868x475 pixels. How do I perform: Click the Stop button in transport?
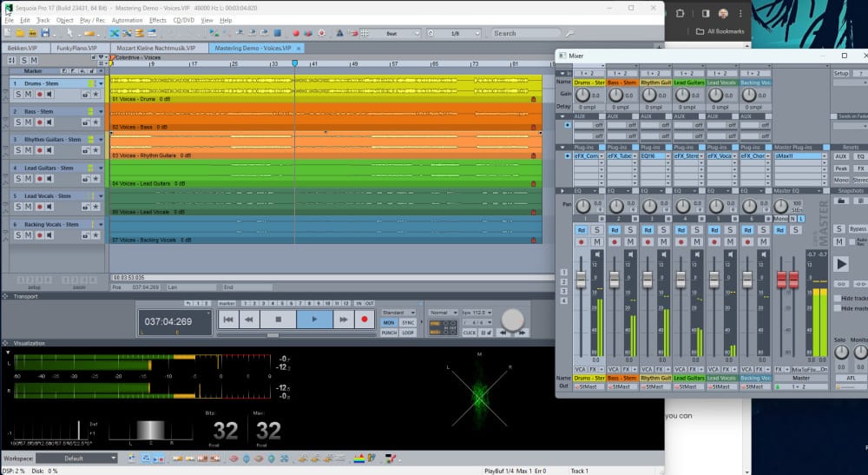[x=277, y=320]
